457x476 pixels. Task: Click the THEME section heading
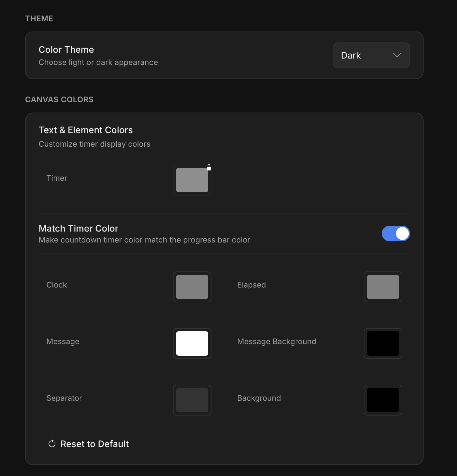tap(39, 18)
